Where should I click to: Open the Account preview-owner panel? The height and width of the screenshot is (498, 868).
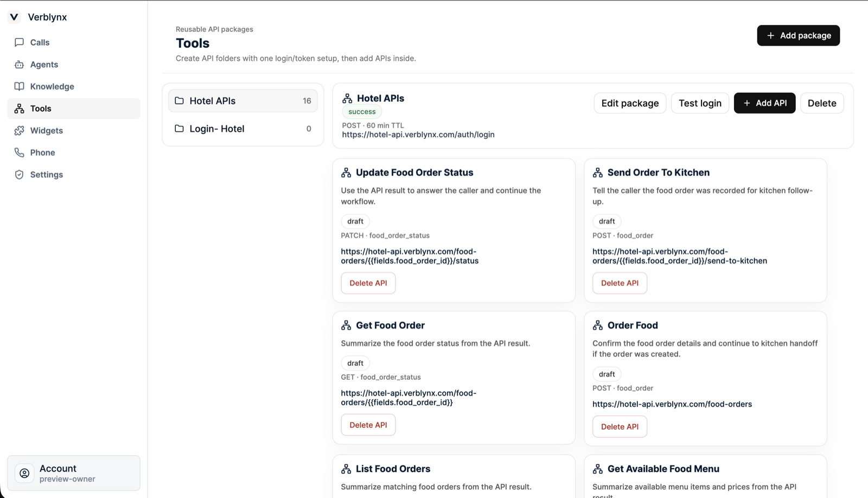point(74,473)
